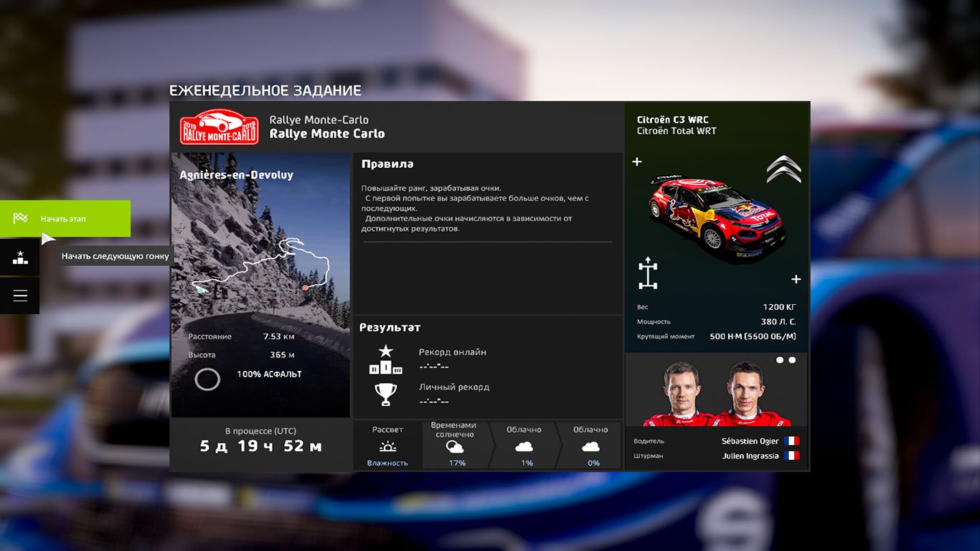Click the Начать следующую гонку tooltip
The height and width of the screenshot is (551, 980).
tap(116, 256)
